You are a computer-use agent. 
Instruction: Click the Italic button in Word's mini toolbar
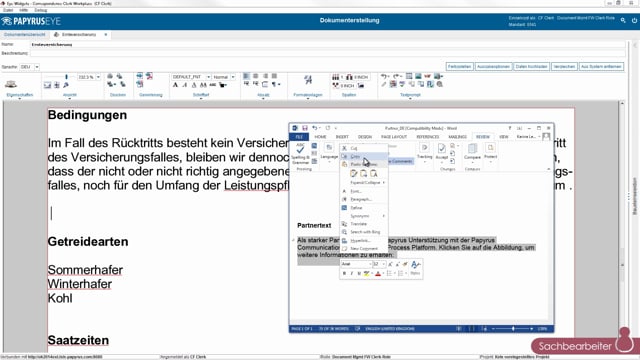click(351, 273)
